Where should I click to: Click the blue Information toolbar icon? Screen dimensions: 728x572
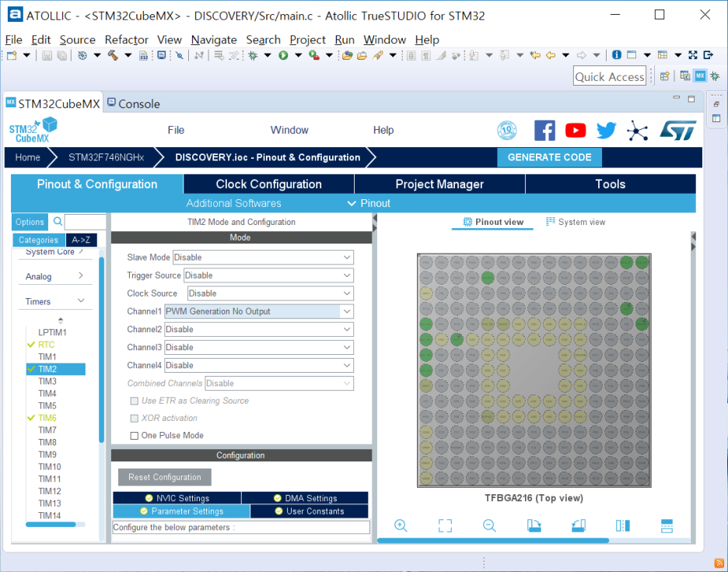point(617,54)
